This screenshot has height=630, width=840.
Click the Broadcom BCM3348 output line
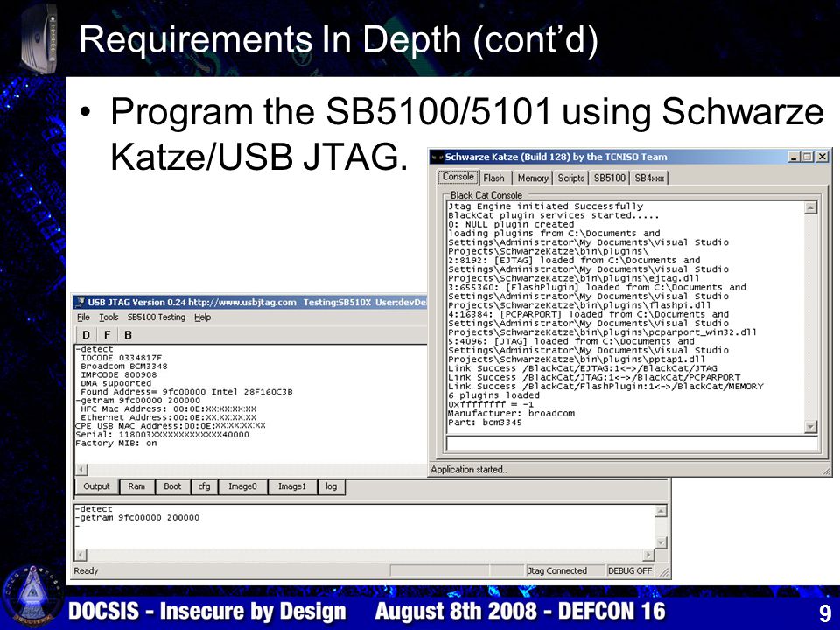point(123,367)
